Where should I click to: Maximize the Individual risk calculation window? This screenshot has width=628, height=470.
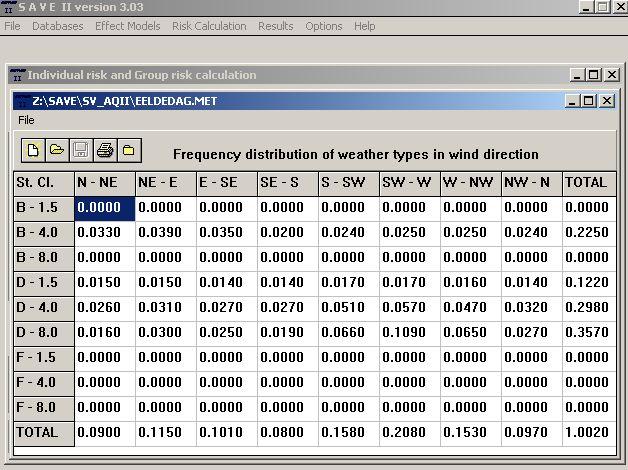point(594,75)
